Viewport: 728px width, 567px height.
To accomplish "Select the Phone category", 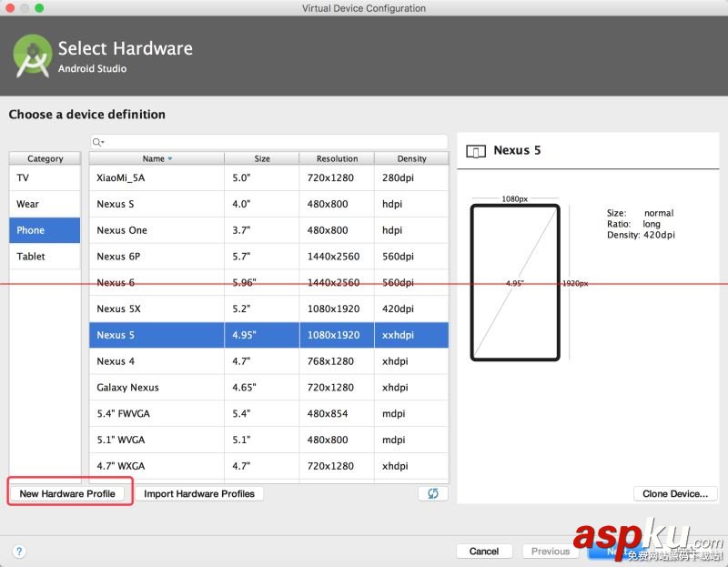I will coord(45,230).
